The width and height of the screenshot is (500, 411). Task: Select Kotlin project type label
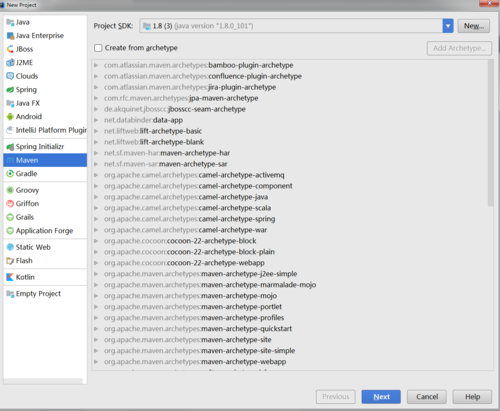(x=25, y=277)
